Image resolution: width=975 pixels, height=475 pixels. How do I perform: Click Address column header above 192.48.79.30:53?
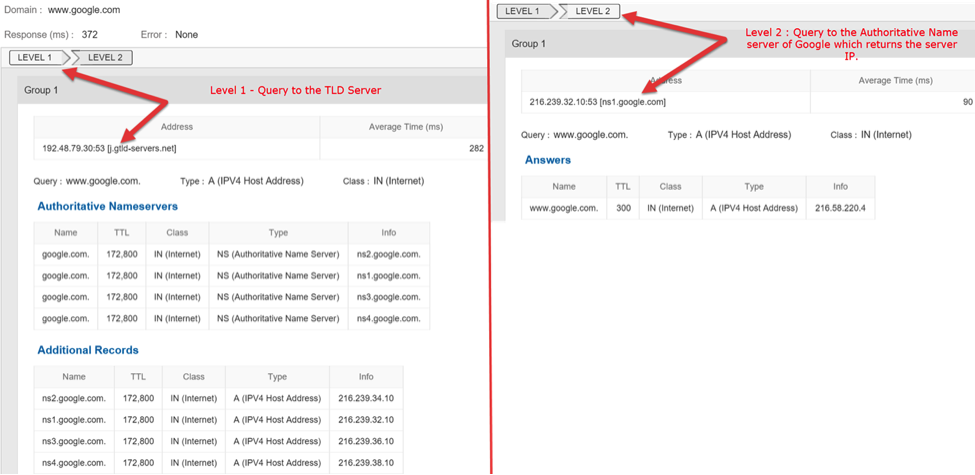[x=177, y=127]
